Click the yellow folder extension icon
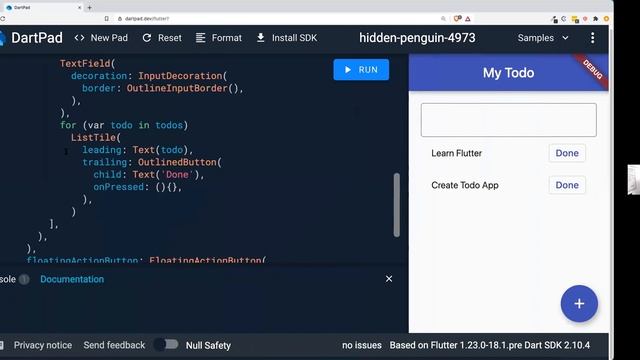 pos(575,19)
